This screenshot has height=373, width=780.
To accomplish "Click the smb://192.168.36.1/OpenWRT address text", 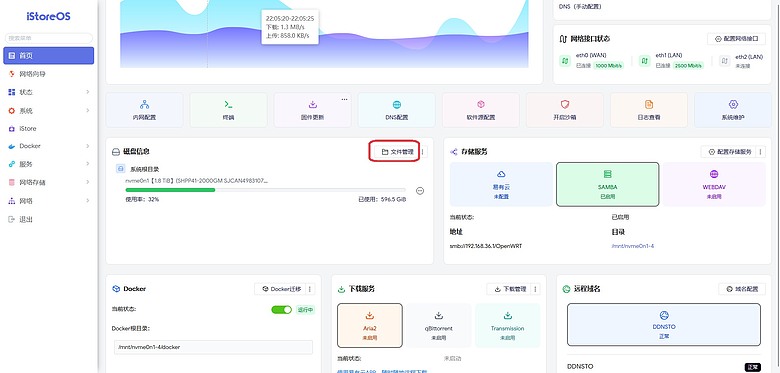I will point(486,246).
